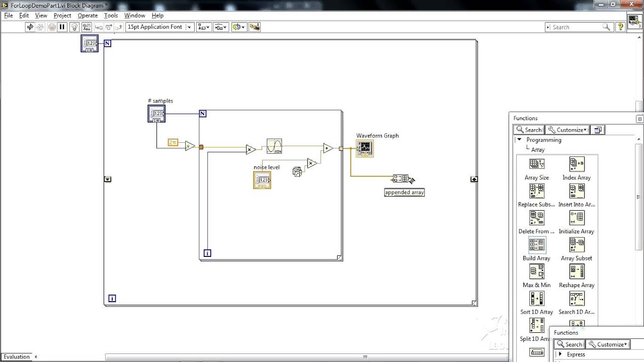Click the context Help question mark button
This screenshot has height=362, width=644.
(x=620, y=27)
